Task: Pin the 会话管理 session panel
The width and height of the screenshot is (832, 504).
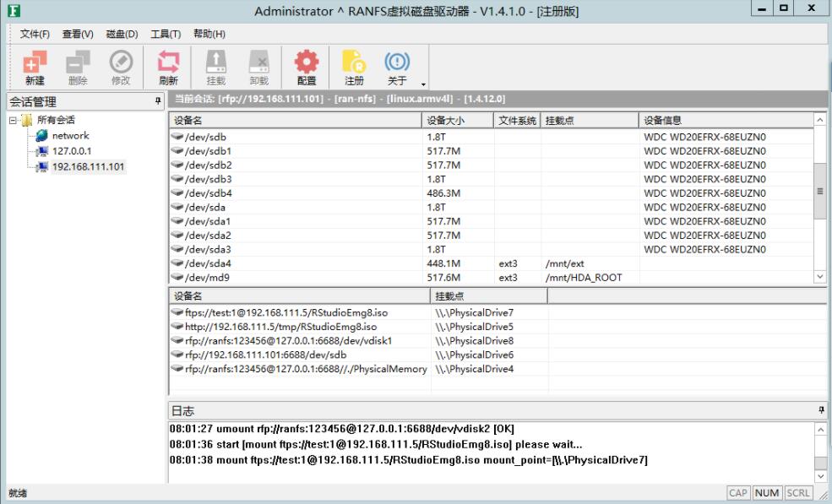Action: pos(158,101)
